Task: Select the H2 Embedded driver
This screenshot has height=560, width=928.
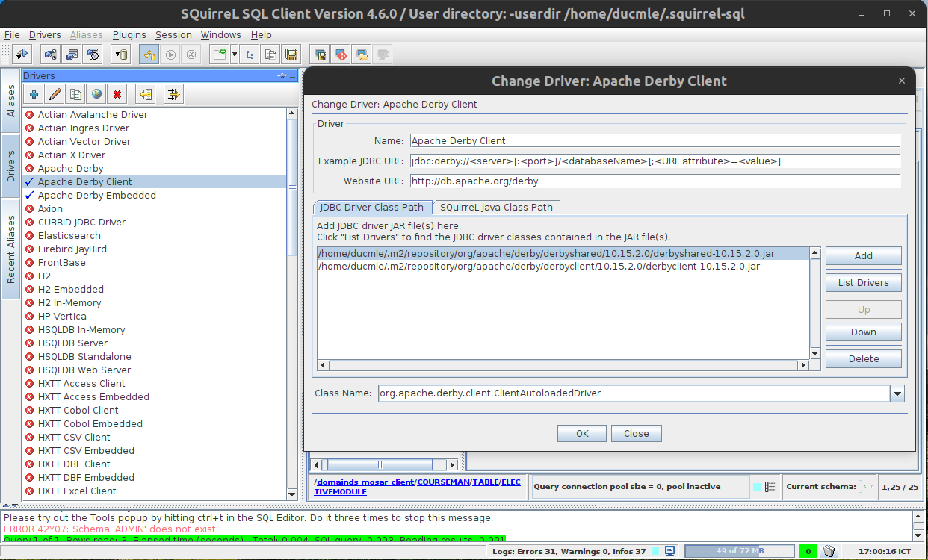Action: click(x=71, y=290)
